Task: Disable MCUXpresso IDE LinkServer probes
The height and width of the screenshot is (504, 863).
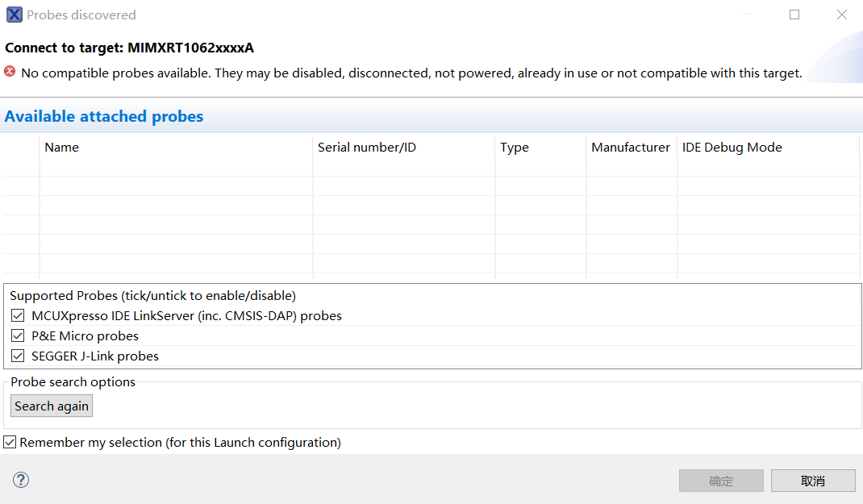Action: pos(18,315)
